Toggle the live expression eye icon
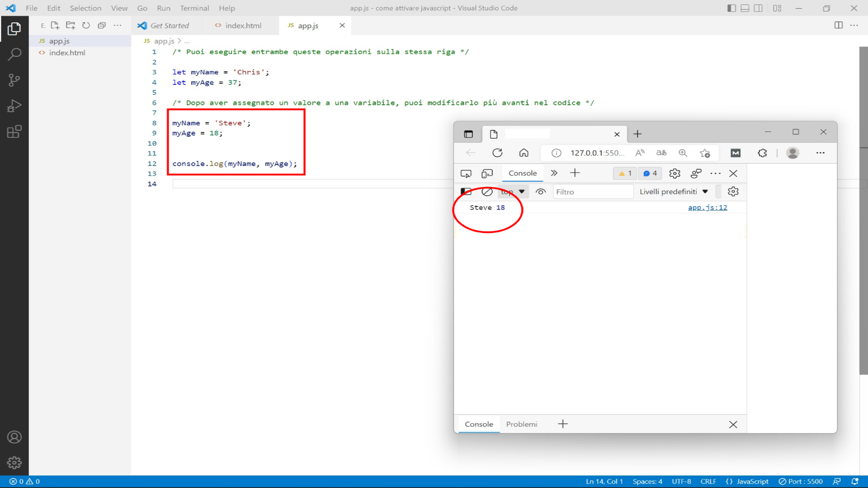Screen dimensions: 868x488 [x=541, y=192]
